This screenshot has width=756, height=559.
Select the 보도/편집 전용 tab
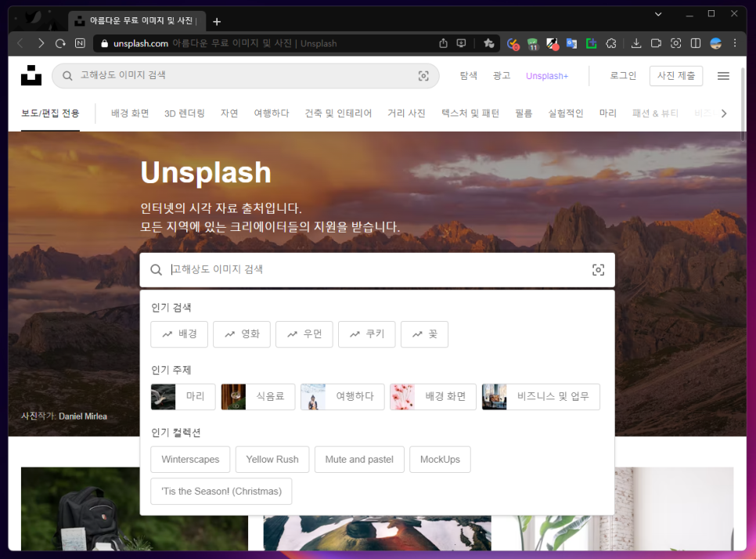(x=50, y=114)
